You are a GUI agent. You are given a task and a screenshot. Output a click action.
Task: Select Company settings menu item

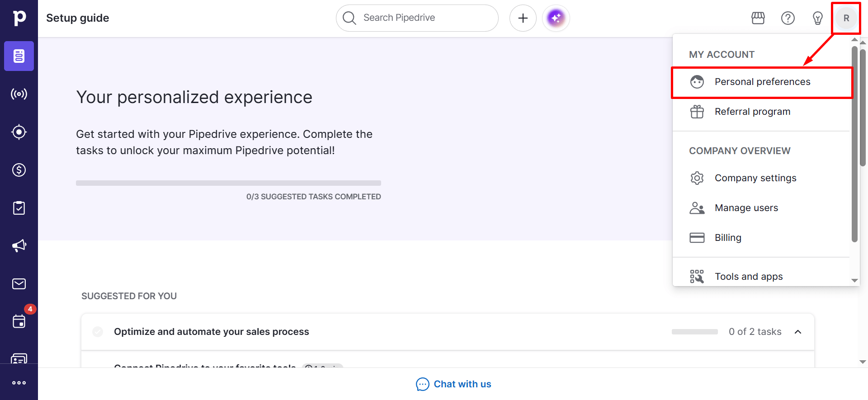click(x=755, y=178)
